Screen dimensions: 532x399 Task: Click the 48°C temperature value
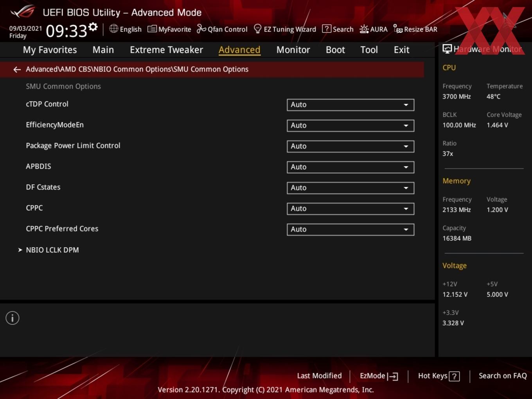493,97
